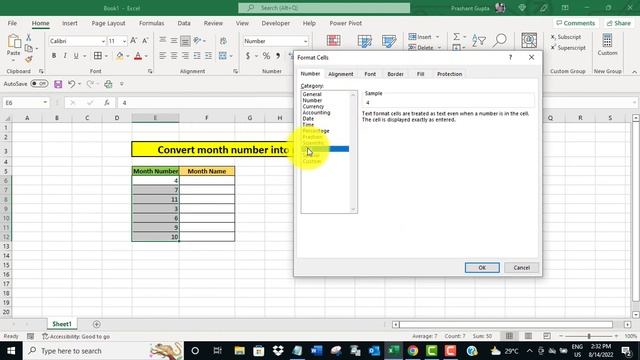Select General in the Category list

312,94
